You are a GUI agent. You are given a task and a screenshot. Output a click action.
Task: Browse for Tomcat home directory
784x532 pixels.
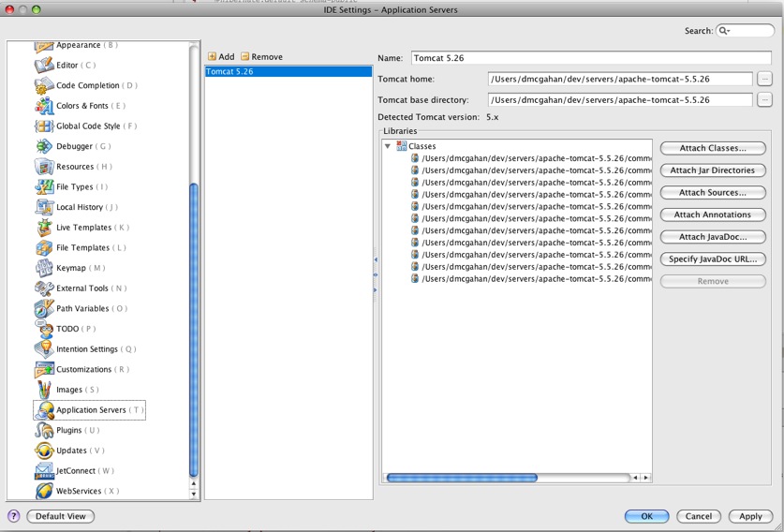pos(764,80)
